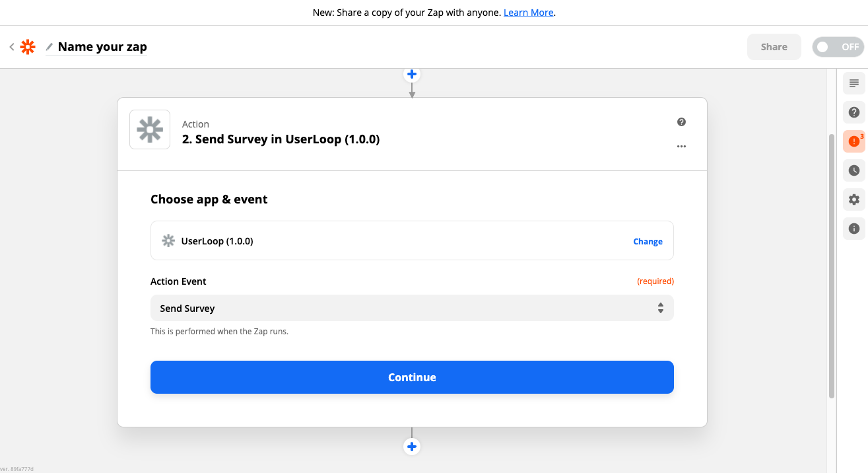Show the three issues alert panel
The width and height of the screenshot is (868, 473).
pyautogui.click(x=854, y=141)
